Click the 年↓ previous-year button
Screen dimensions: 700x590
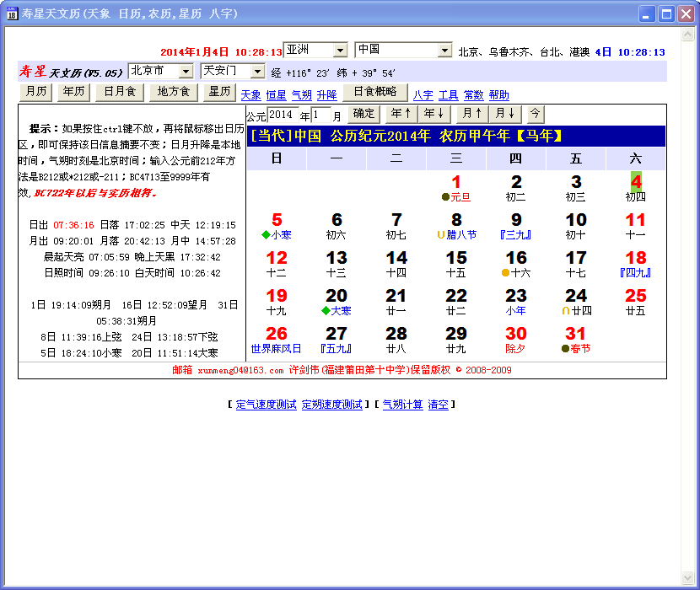click(433, 114)
